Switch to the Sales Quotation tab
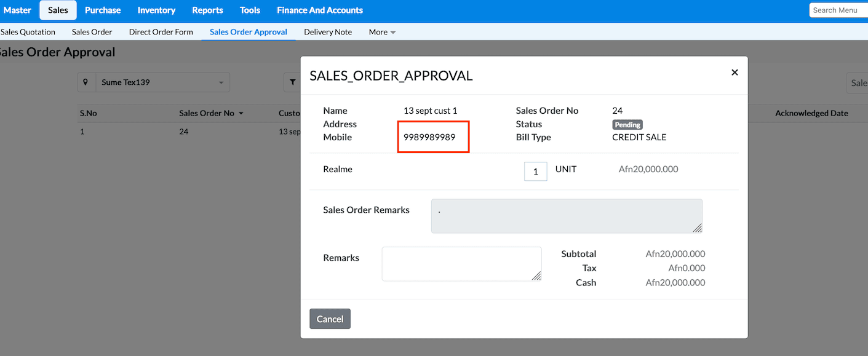Screen dimensions: 868x356 [x=28, y=32]
